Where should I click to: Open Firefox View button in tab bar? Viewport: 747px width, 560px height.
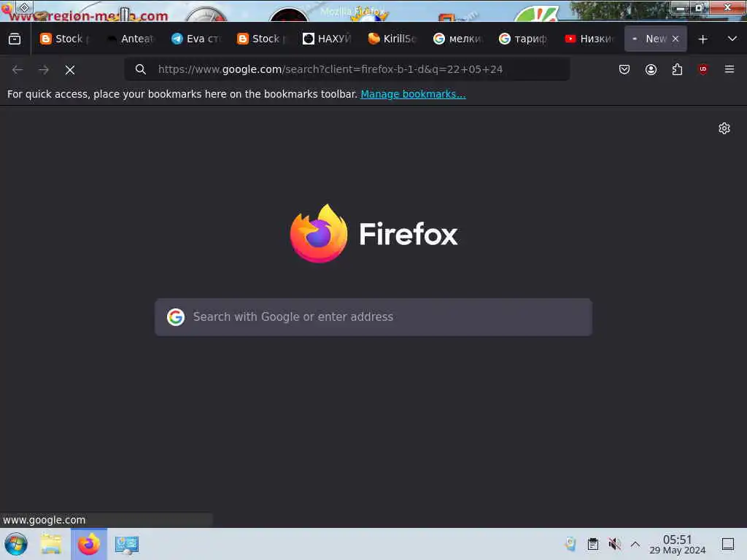[15, 39]
